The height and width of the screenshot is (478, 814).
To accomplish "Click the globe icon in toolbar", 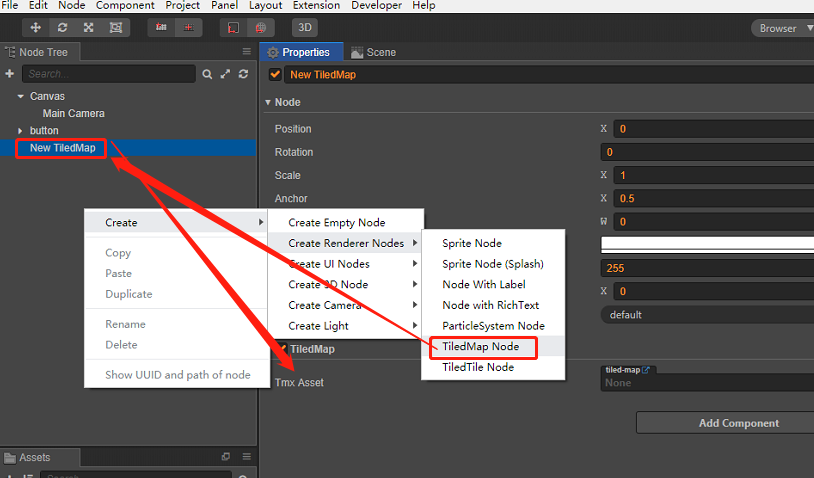I will click(261, 28).
